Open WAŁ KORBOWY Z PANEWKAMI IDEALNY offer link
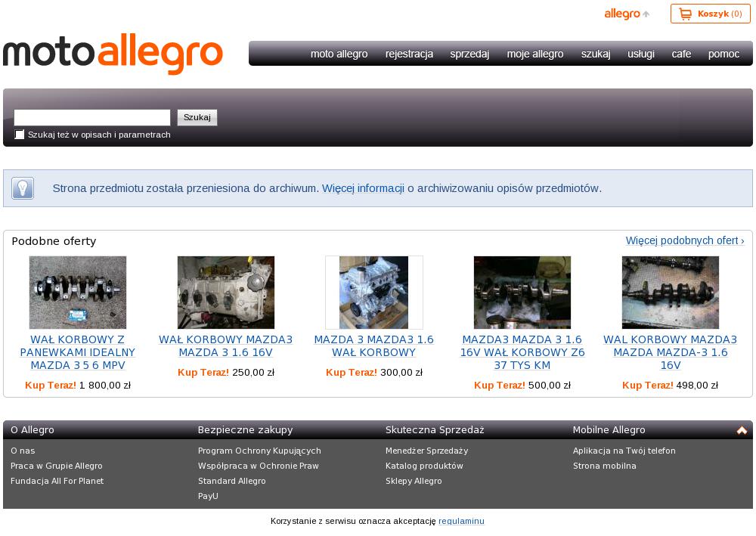This screenshot has height=536, width=756. click(x=78, y=352)
